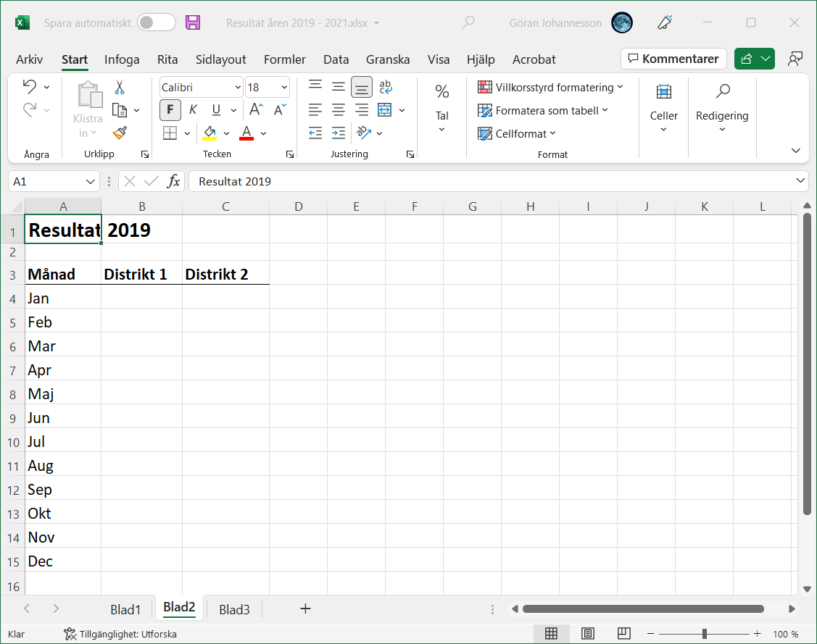Click the Kommentarer button

coord(673,59)
